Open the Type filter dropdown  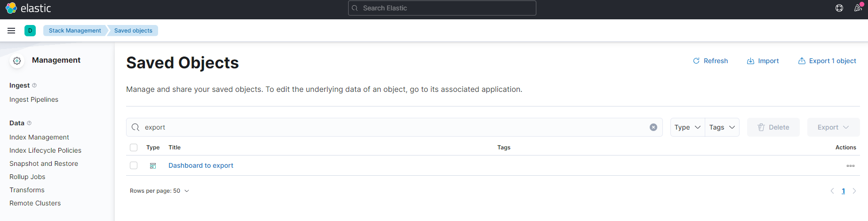click(x=687, y=127)
